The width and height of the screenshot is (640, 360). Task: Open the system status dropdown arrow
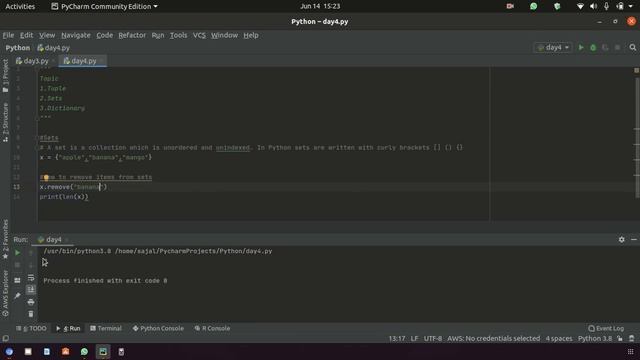[631, 7]
